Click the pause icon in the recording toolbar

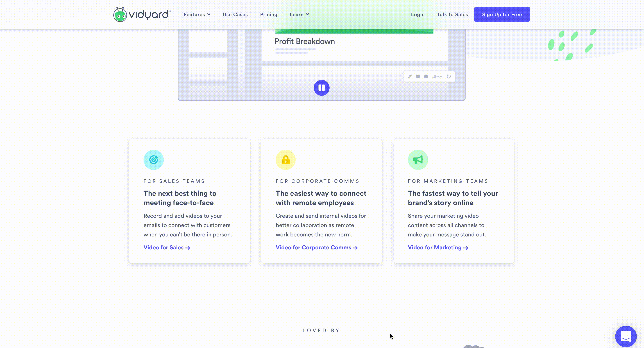coord(418,76)
